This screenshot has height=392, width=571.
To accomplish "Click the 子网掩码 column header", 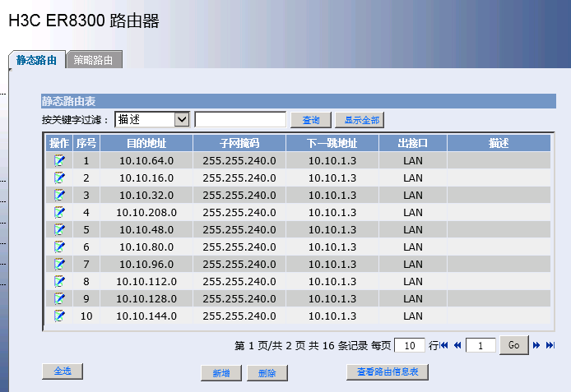I will [239, 143].
